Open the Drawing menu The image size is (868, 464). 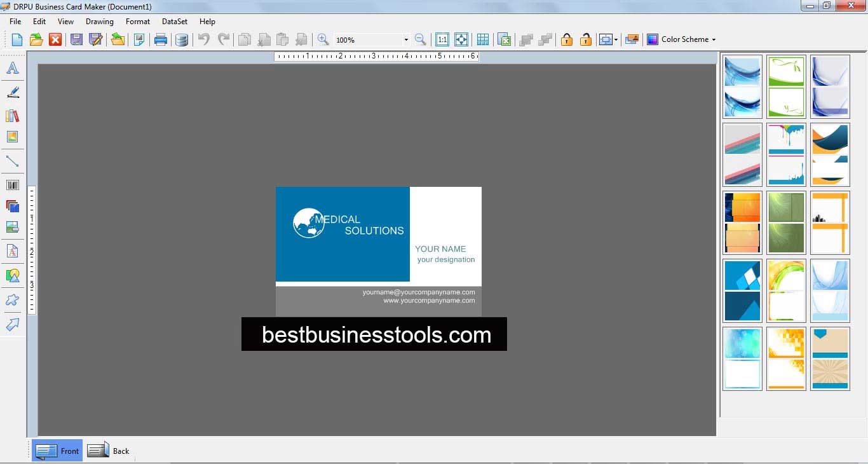pos(99,21)
